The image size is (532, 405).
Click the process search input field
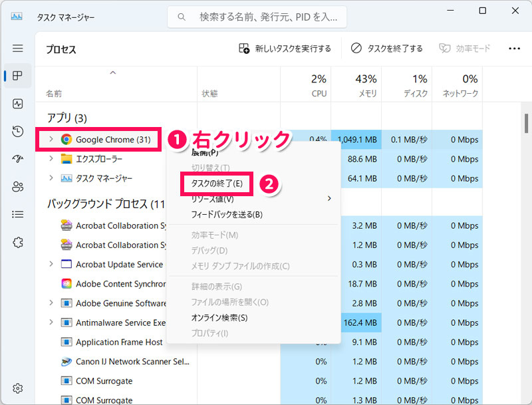[x=257, y=17]
